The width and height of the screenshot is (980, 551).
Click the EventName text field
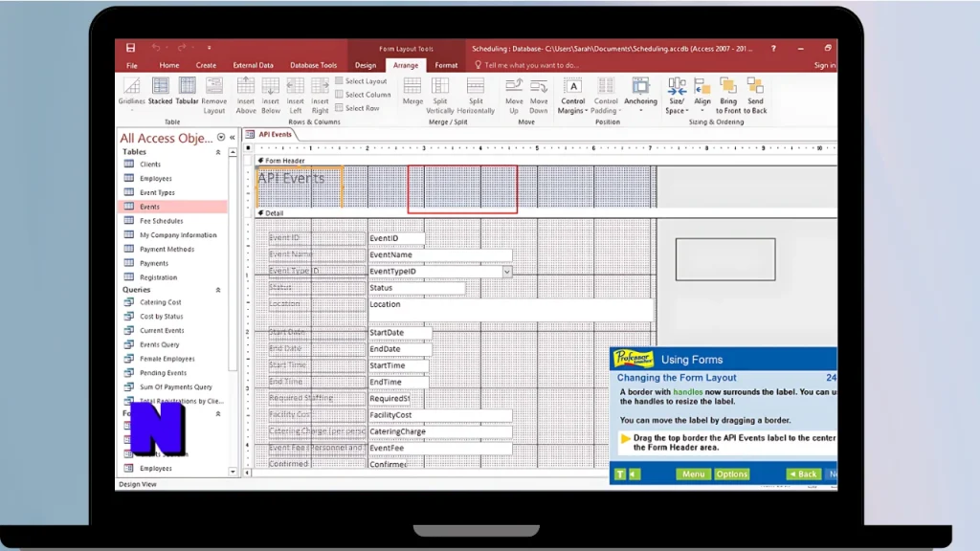440,254
